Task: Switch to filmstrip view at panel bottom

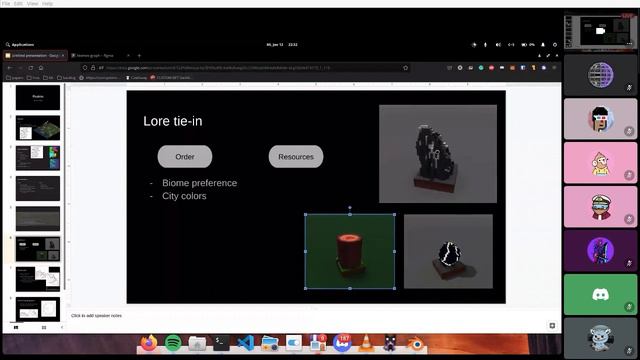Action: click(16, 327)
